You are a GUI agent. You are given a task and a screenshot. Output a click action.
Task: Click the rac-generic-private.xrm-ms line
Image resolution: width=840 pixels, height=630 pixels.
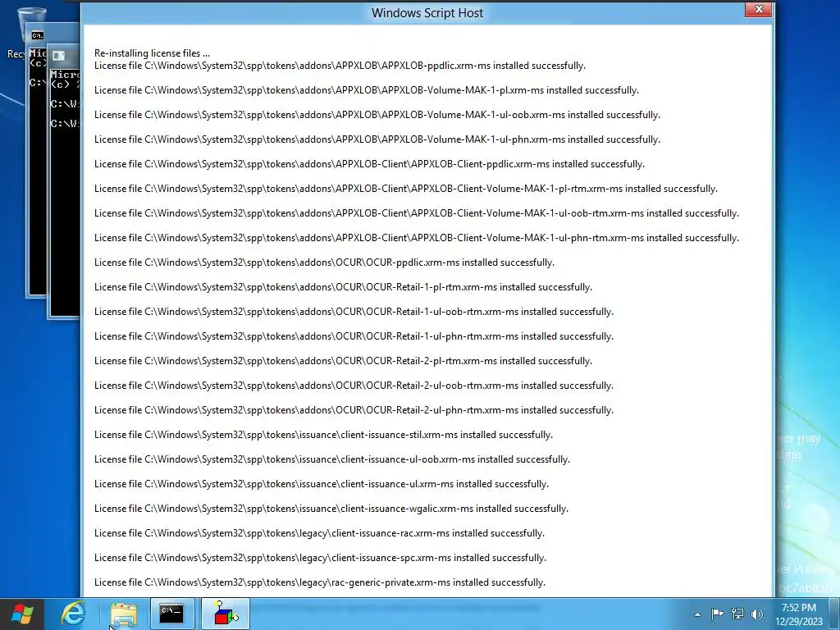coord(320,583)
